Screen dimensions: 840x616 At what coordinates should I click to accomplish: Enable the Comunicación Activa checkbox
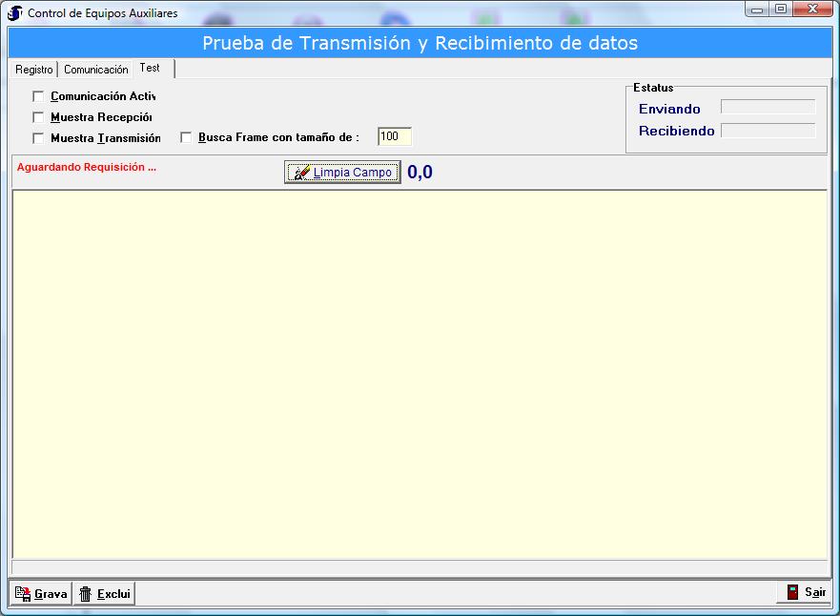(38, 96)
